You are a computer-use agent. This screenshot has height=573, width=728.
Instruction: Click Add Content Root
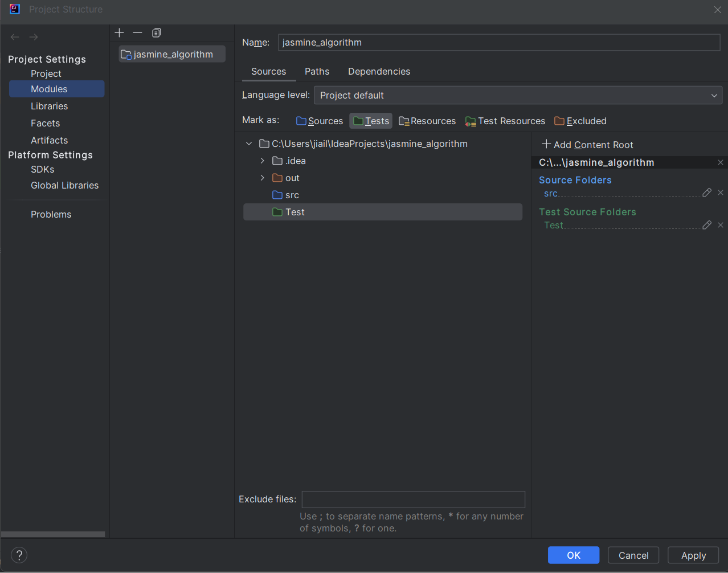pos(587,145)
